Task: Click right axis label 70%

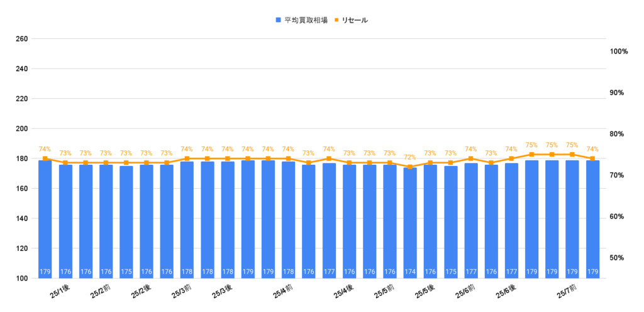Action: [x=617, y=175]
